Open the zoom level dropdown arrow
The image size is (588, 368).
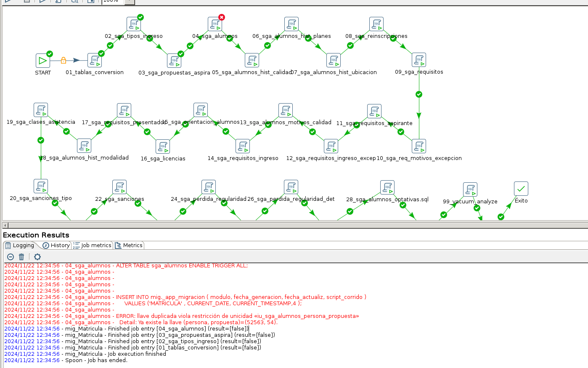pyautogui.click(x=130, y=2)
